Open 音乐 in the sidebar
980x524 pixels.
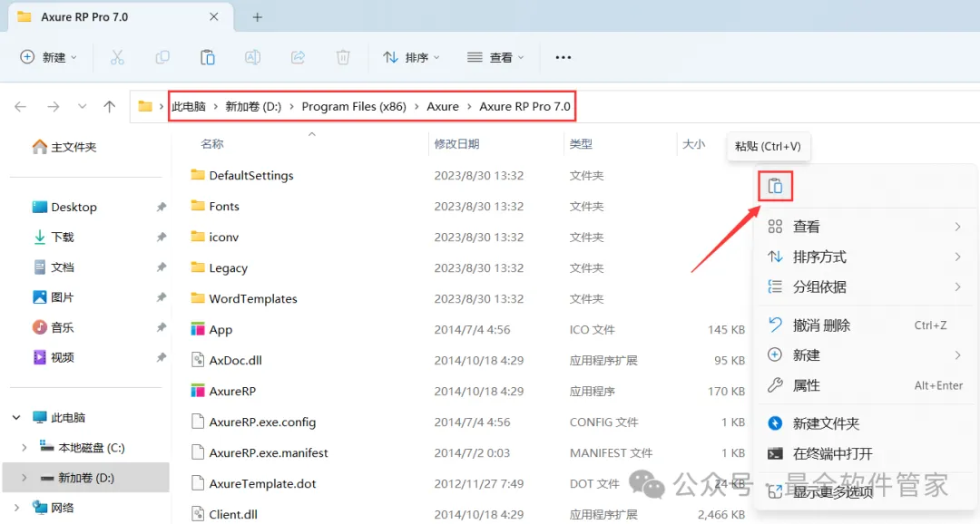pyautogui.click(x=54, y=327)
